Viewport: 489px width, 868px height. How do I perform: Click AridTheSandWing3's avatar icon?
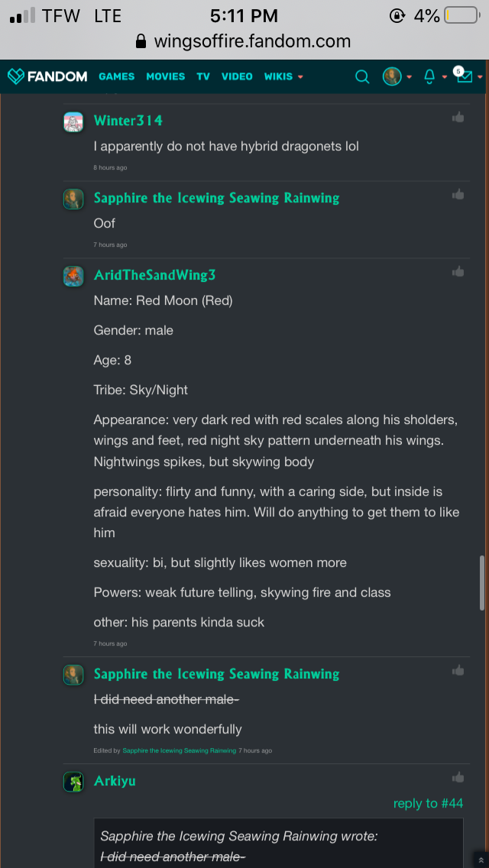coord(73,276)
